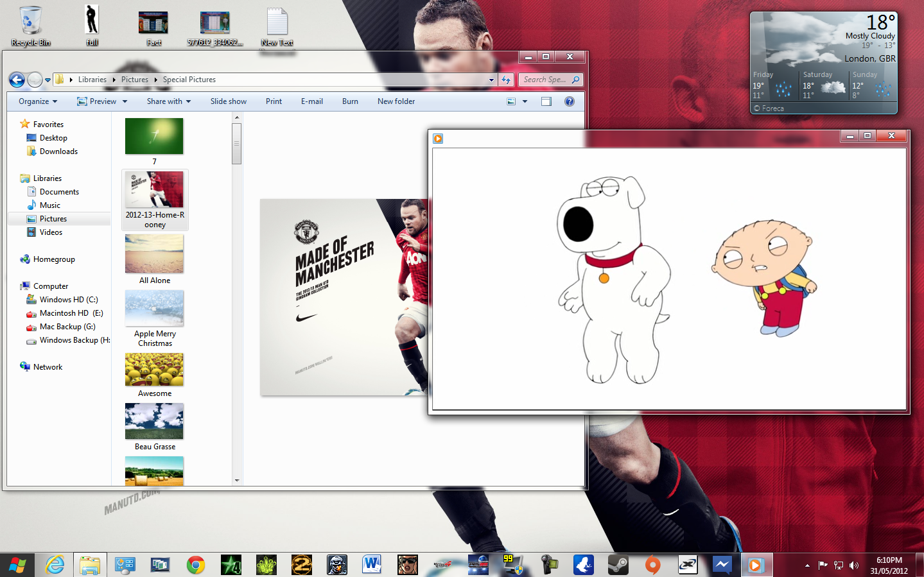Screen dimensions: 924x577
Task: Select the Apple Merry Christmas thumbnail
Action: click(x=154, y=309)
